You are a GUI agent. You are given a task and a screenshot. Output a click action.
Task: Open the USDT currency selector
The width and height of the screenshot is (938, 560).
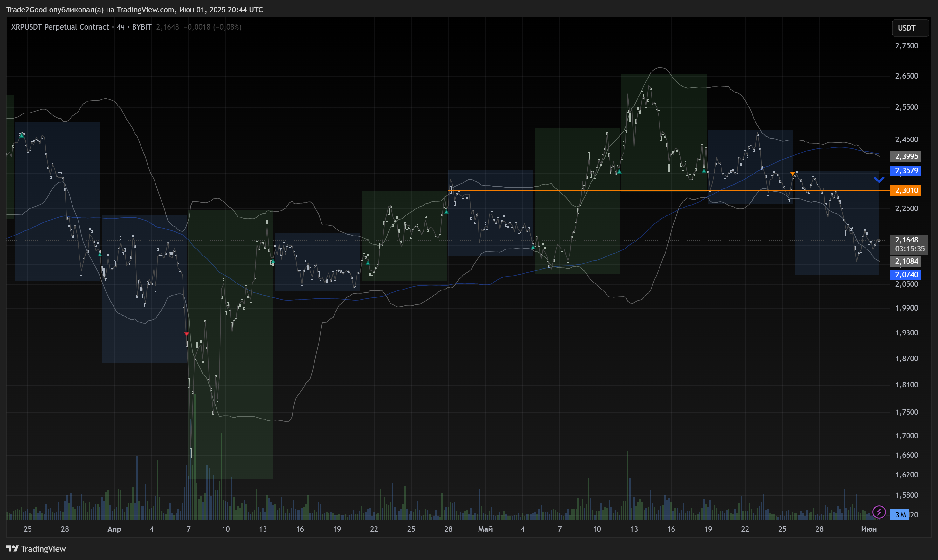click(910, 28)
